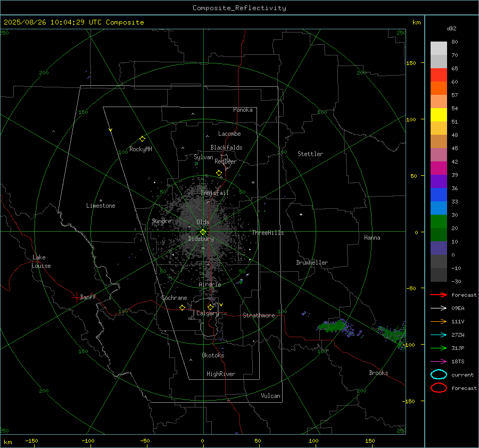The width and height of the screenshot is (479, 448).
Task: Click the Composite_Reflectivity title
Action: click(240, 8)
